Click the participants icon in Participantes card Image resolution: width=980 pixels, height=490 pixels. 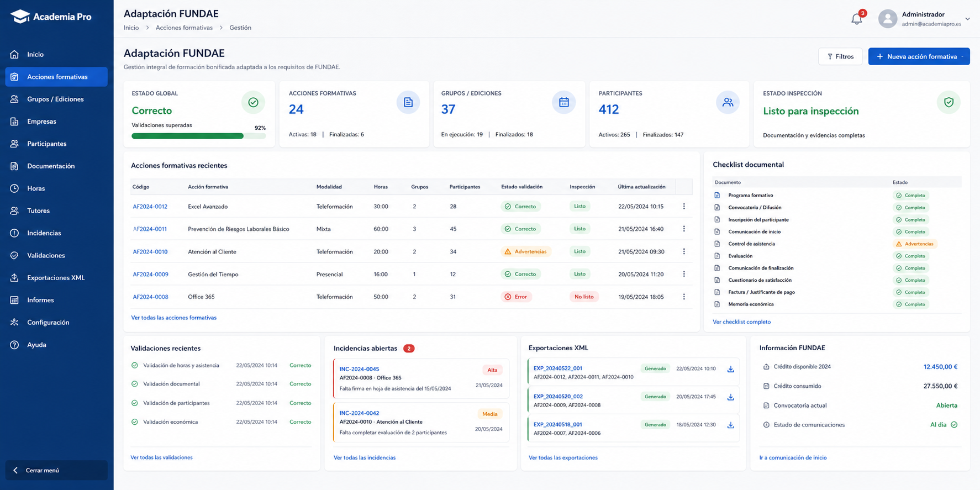coord(728,102)
